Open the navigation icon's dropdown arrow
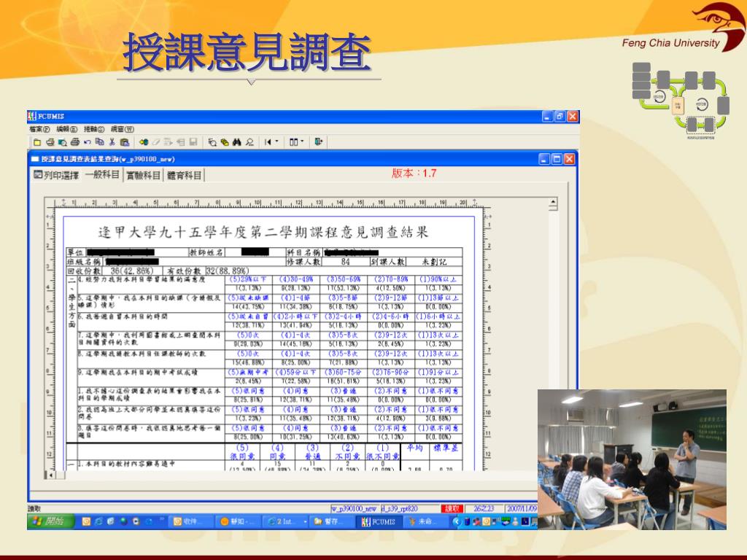The height and width of the screenshot is (560, 747). pyautogui.click(x=276, y=141)
